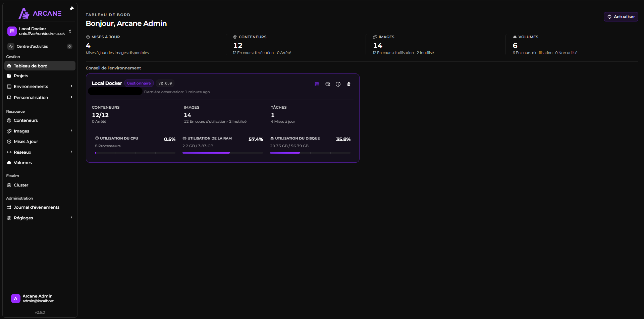The width and height of the screenshot is (644, 319).
Task: Open the Projets page
Action: tap(40, 76)
